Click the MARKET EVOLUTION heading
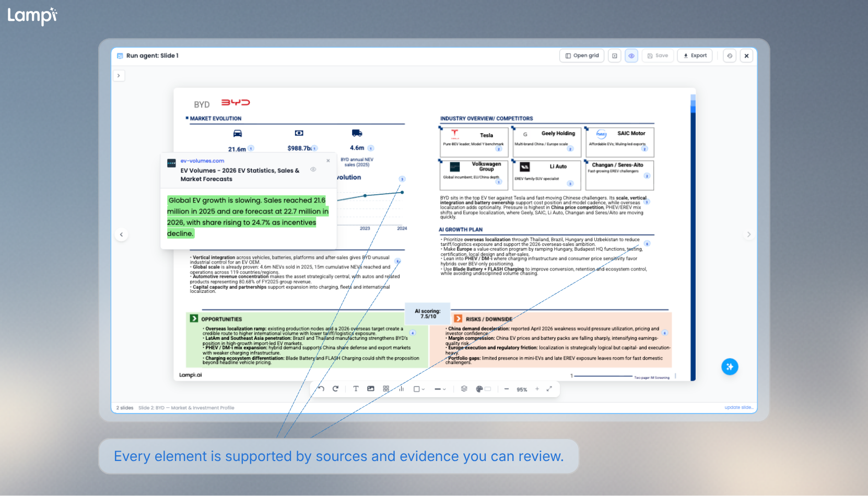The width and height of the screenshot is (868, 496). (x=216, y=119)
